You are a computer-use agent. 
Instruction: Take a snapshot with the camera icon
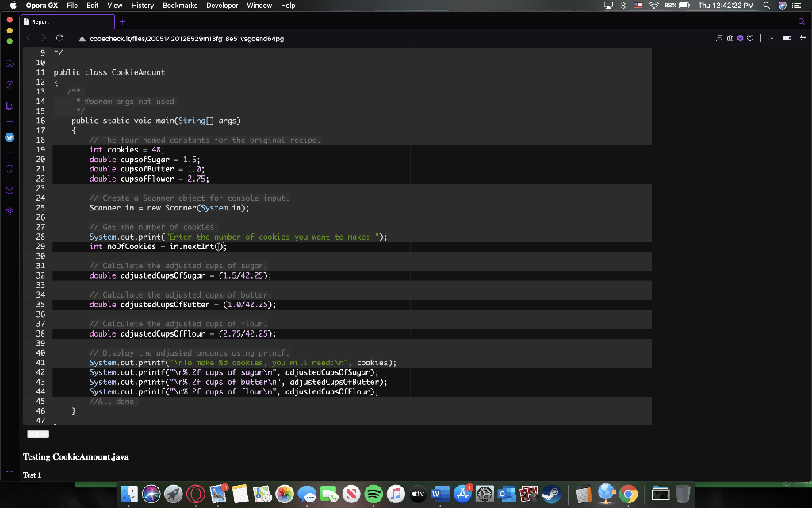coord(732,38)
